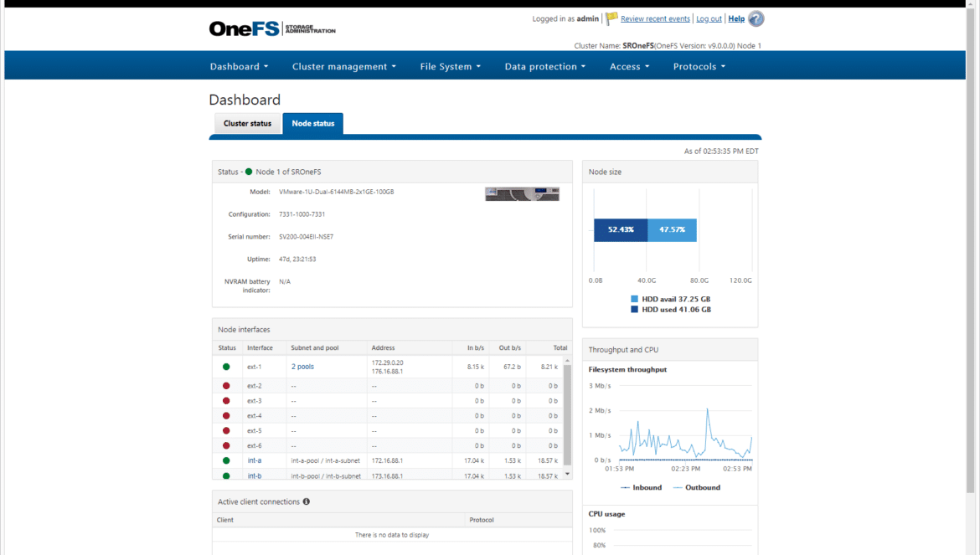Screen dimensions: 980x555
Task: Click the configuration value 7331-1000-7331
Action: click(302, 214)
